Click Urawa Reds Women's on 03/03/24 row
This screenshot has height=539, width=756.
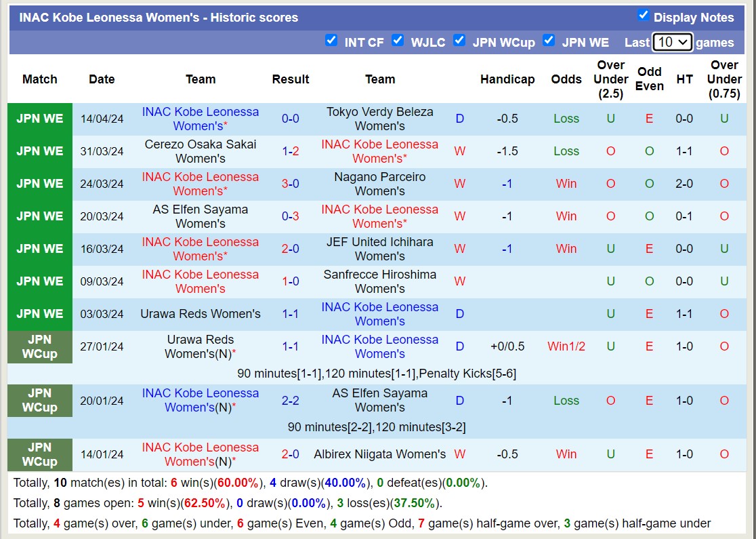pos(201,314)
